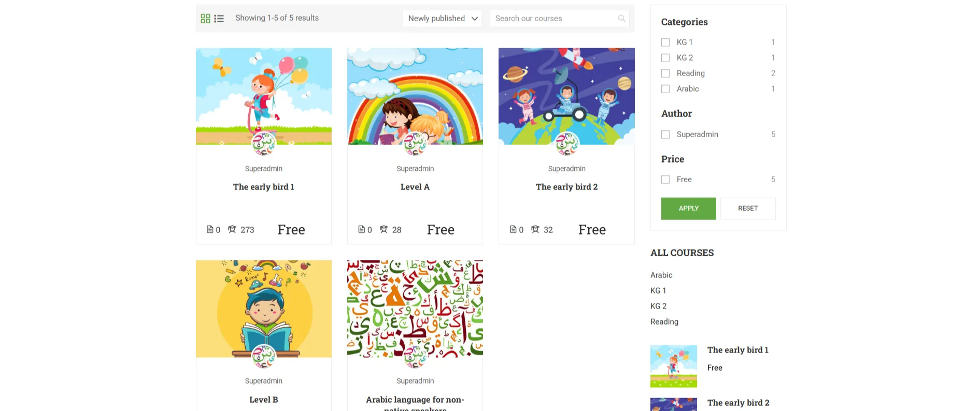This screenshot has width=980, height=411.
Task: Open the Arabic link under All Courses
Action: pos(661,275)
